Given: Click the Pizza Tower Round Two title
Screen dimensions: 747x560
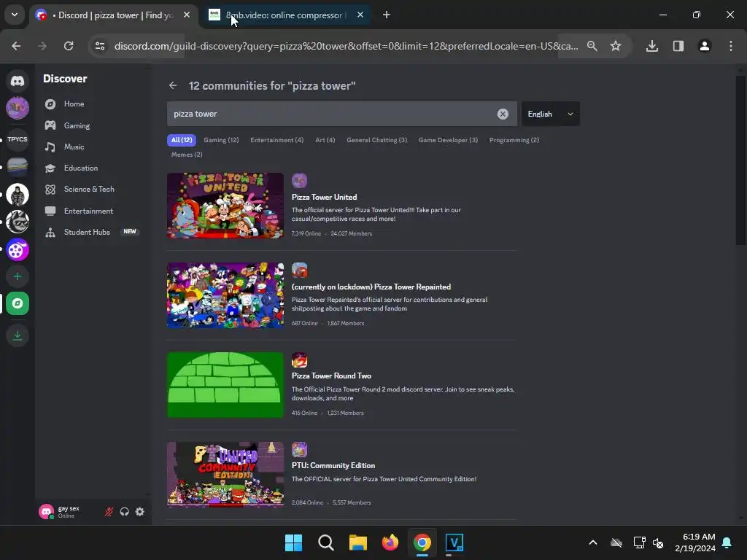Looking at the screenshot, I should [x=331, y=376].
